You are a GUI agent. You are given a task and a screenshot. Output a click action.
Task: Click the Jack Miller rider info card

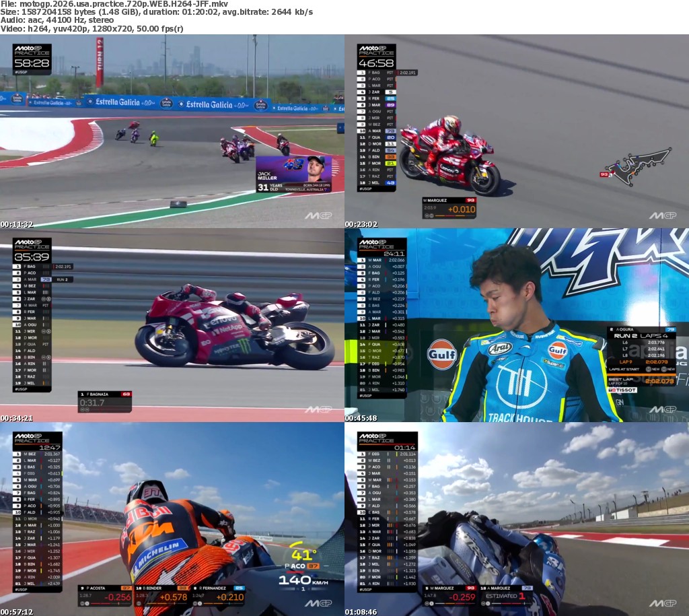coord(293,174)
